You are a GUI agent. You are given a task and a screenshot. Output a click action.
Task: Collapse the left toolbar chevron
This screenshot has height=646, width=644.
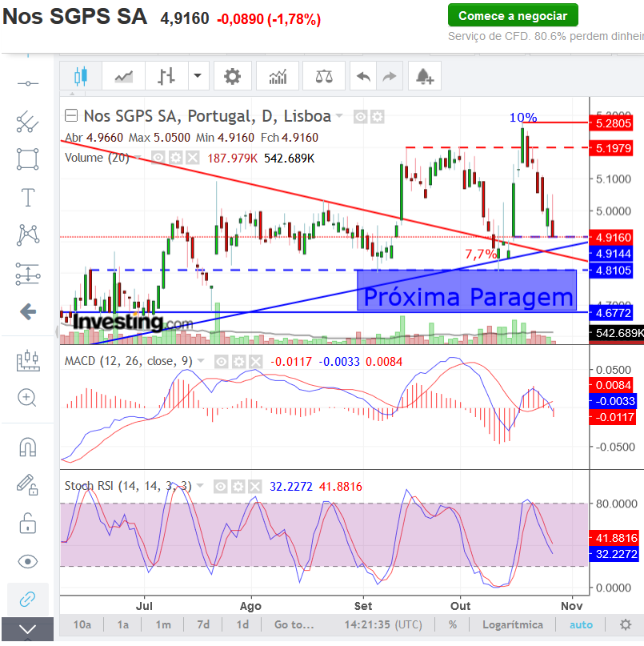click(27, 629)
